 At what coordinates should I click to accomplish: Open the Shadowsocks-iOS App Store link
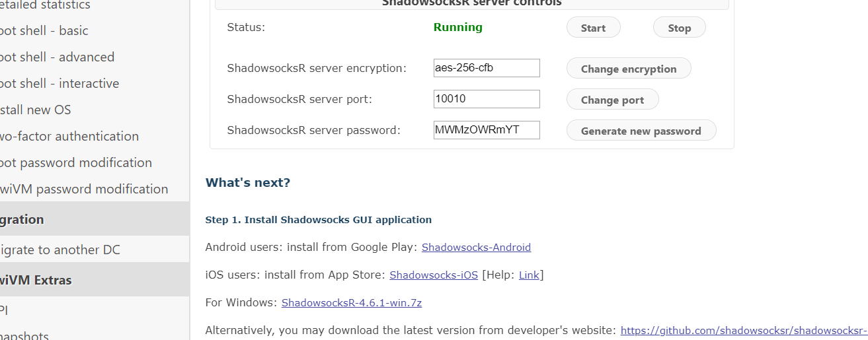point(434,275)
